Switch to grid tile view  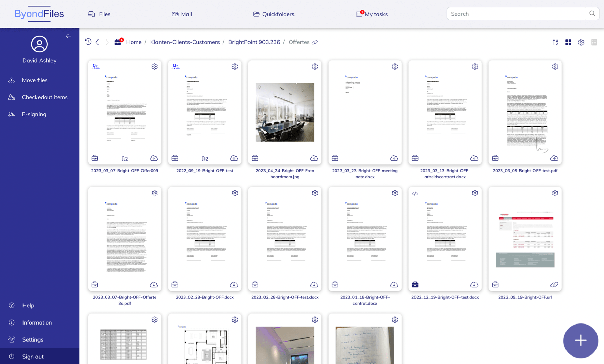tap(568, 42)
